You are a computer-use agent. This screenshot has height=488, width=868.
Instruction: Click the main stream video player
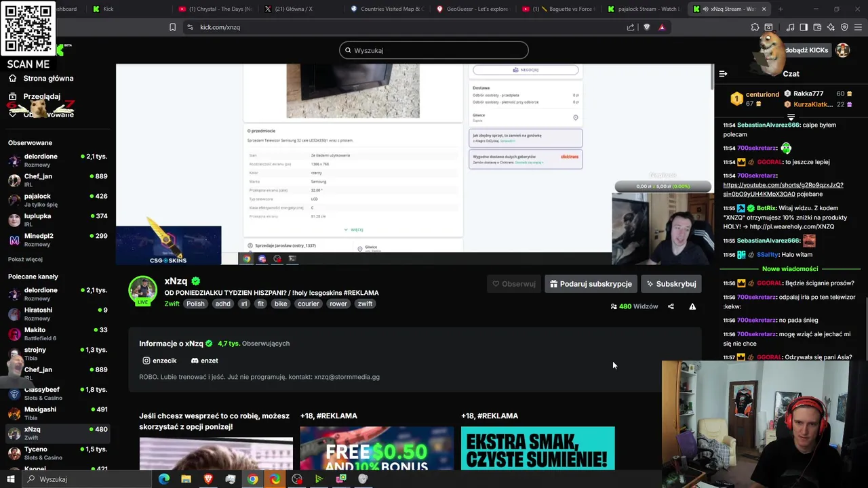coord(414,165)
